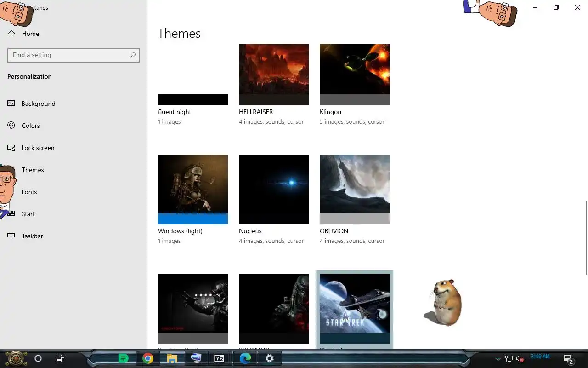Click the vertical scrollbar of themes list
This screenshot has height=368, width=588.
pyautogui.click(x=586, y=237)
